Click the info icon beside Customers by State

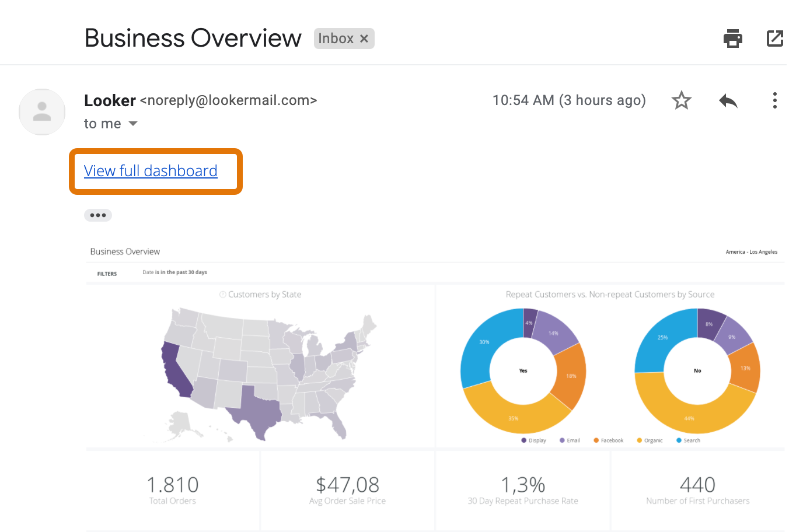pyautogui.click(x=222, y=295)
